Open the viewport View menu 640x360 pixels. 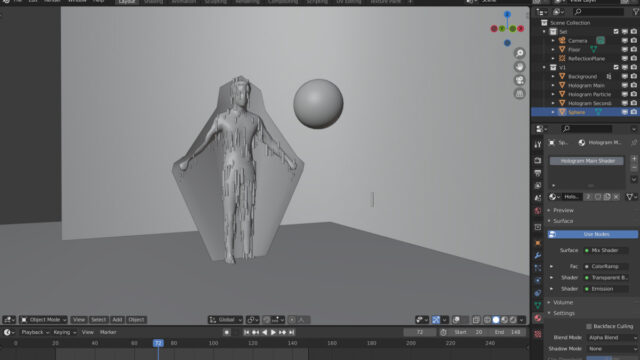[x=79, y=320]
